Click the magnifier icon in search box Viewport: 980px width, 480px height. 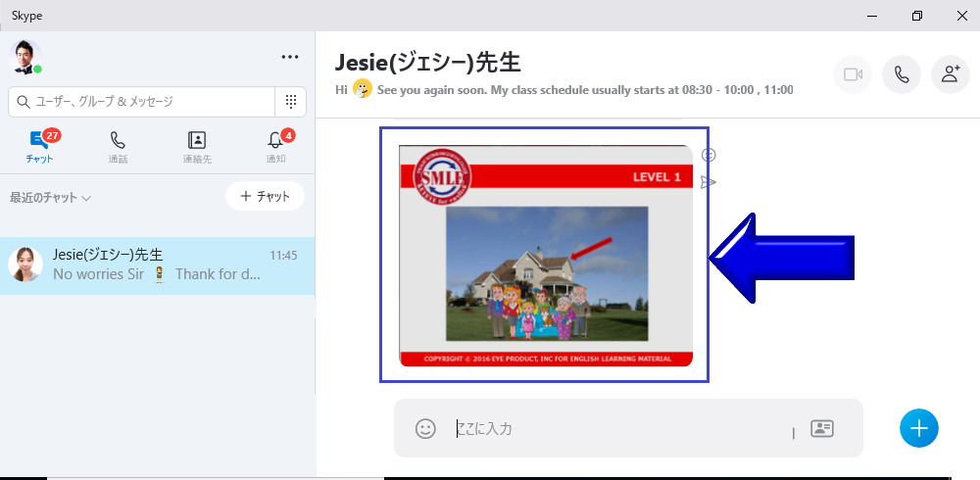24,102
